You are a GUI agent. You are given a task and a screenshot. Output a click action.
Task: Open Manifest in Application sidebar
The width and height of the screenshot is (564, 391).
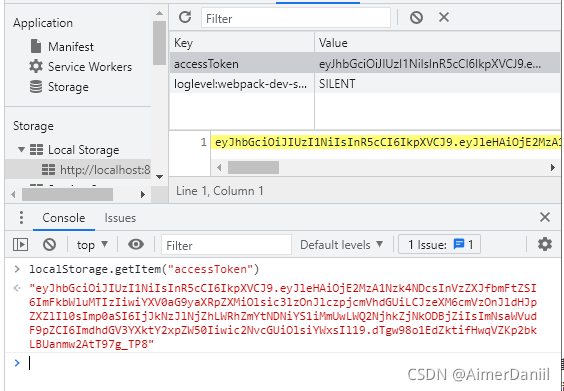(x=70, y=46)
